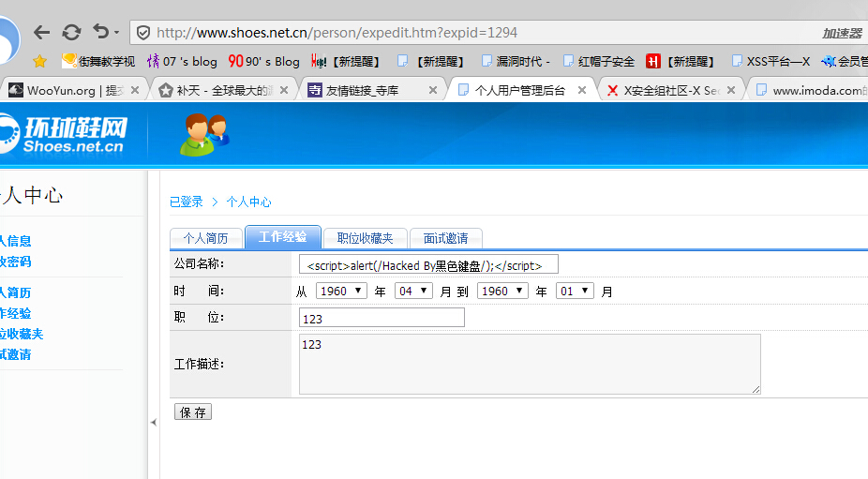Click the shield security icon in address bar
Viewport: 868px width, 479px height.
(x=143, y=33)
